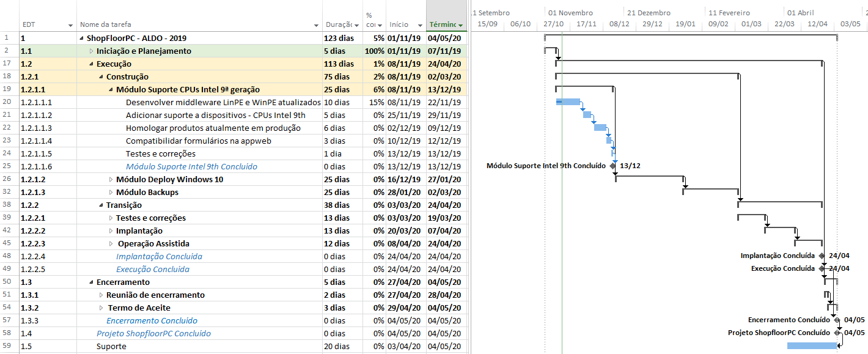
Task: Click "11 Fevereiro" in the timescale header
Action: click(x=729, y=13)
